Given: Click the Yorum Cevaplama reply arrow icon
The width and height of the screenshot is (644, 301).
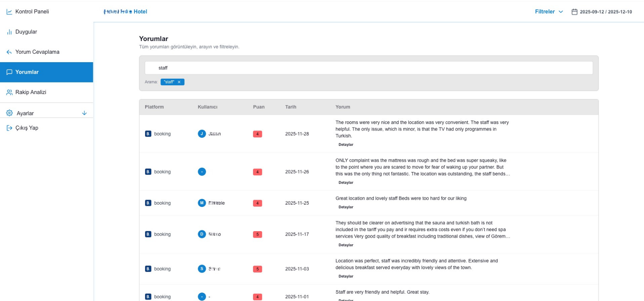Looking at the screenshot, I should point(9,52).
